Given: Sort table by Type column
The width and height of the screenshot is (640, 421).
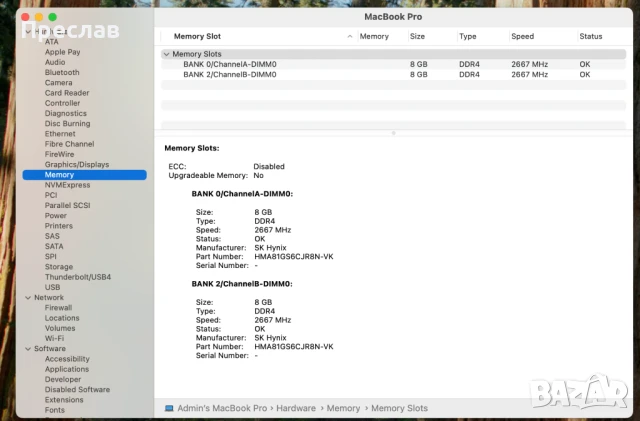Looking at the screenshot, I should pos(467,36).
